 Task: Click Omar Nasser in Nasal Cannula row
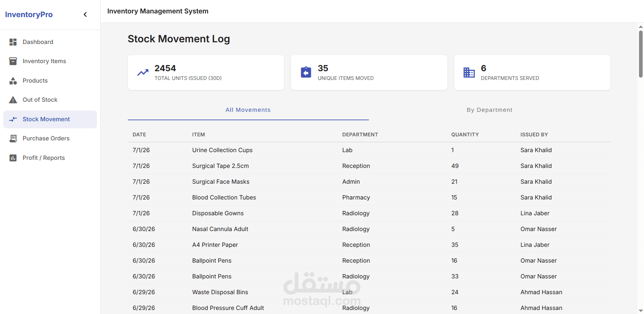tap(538, 229)
